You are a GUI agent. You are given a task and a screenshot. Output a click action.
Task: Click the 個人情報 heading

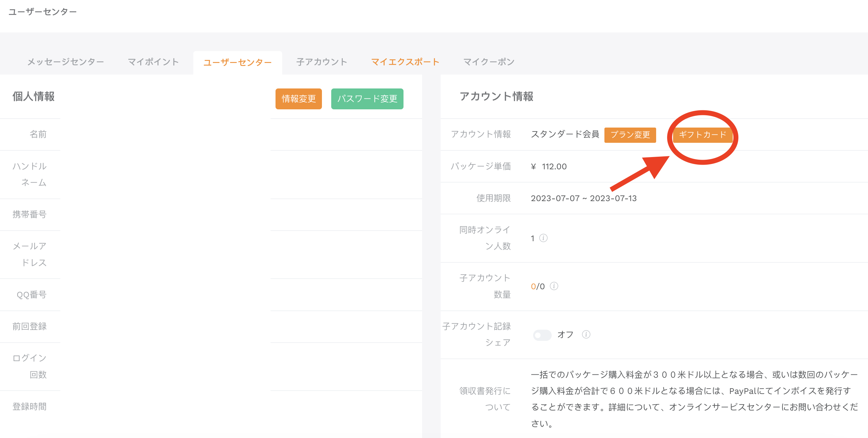click(33, 97)
